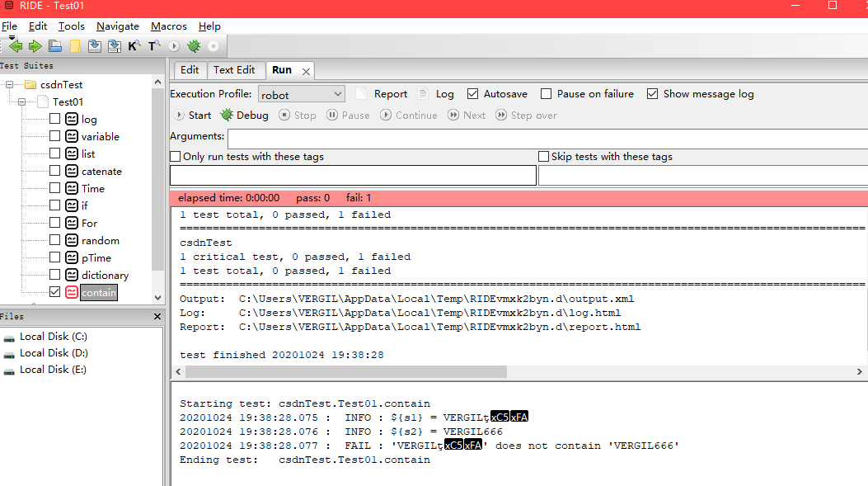Image resolution: width=868 pixels, height=486 pixels.
Task: Click the Save All toolbar icon
Action: (x=115, y=46)
